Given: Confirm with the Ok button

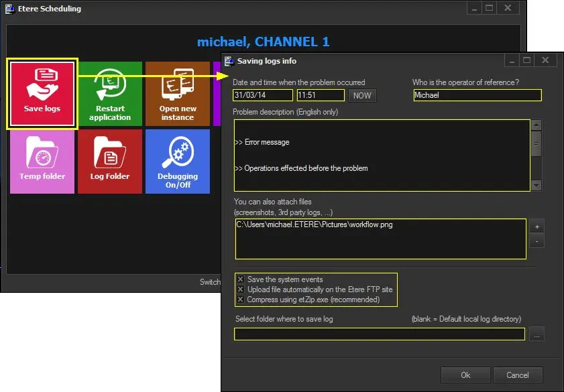Looking at the screenshot, I should tap(465, 375).
